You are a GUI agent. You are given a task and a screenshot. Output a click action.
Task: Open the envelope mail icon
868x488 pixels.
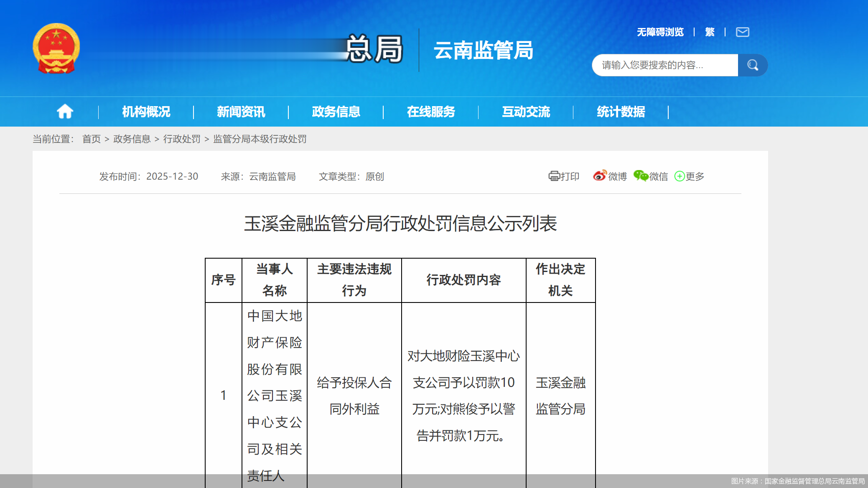point(742,32)
